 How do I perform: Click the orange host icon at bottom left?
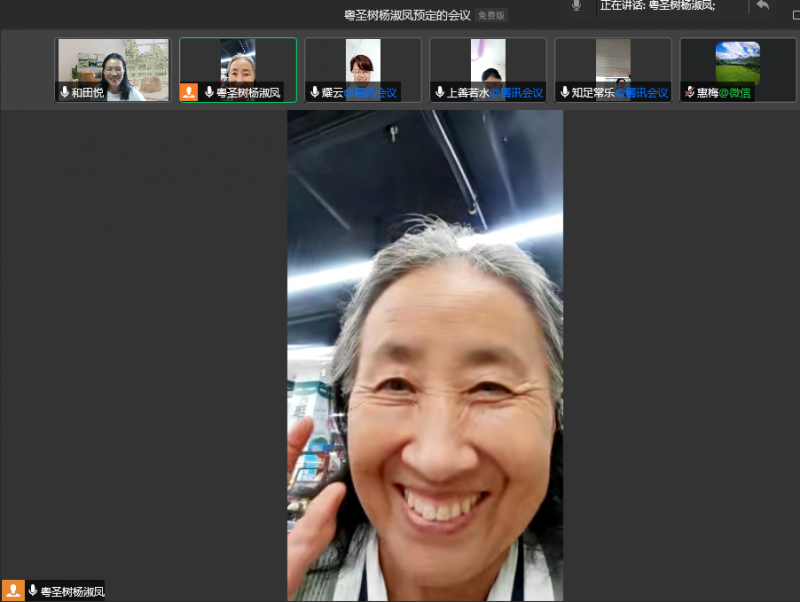point(13,591)
